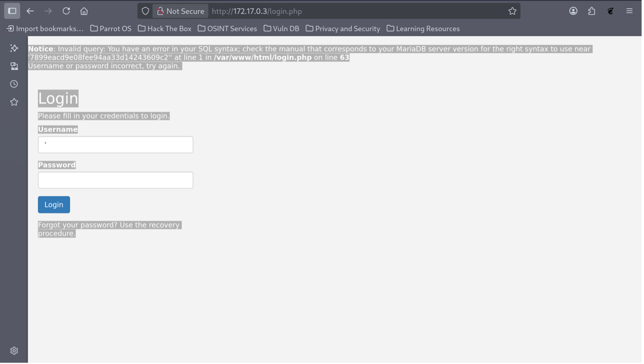Open Import bookmarks item
Screen dimensions: 644x364
coord(45,29)
